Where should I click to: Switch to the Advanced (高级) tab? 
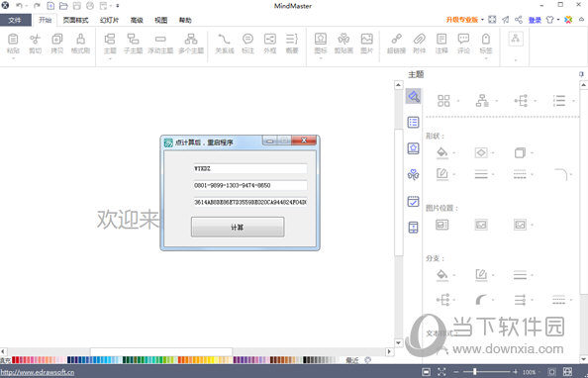pos(137,20)
